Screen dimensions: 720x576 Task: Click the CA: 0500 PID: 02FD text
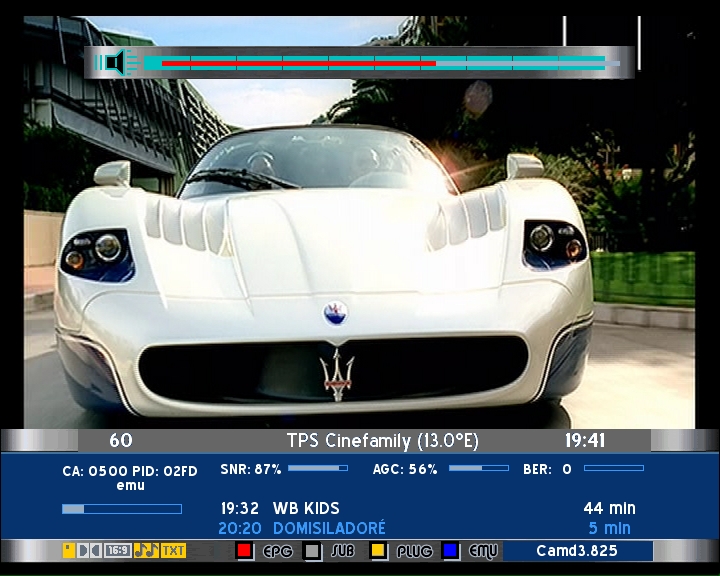(x=130, y=471)
